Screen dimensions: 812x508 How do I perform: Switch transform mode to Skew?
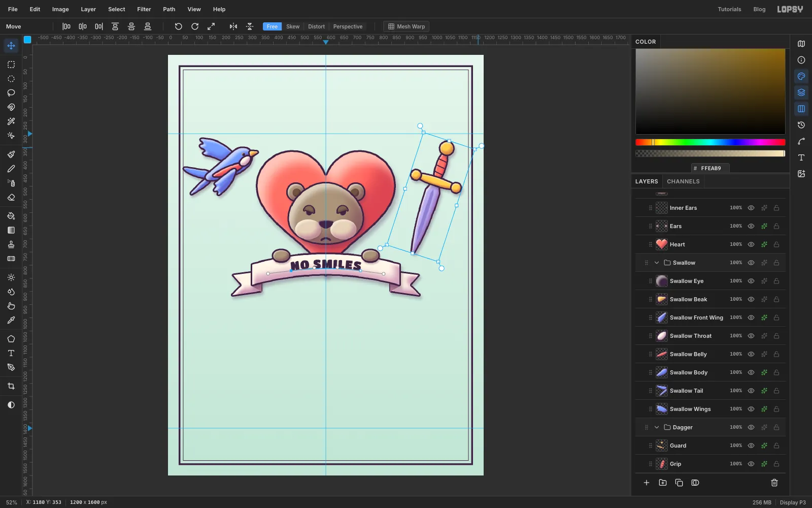pos(293,26)
